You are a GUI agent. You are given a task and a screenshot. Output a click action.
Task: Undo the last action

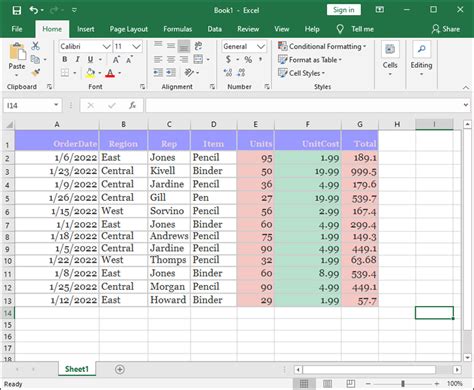coord(34,10)
